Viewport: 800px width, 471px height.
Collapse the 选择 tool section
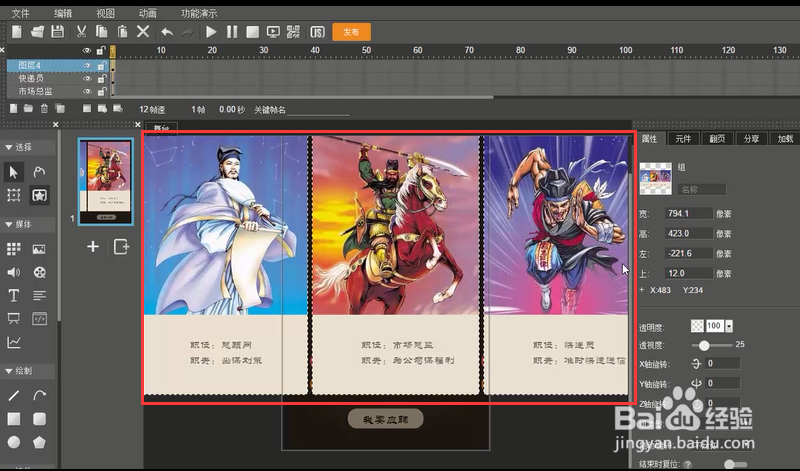(9, 147)
